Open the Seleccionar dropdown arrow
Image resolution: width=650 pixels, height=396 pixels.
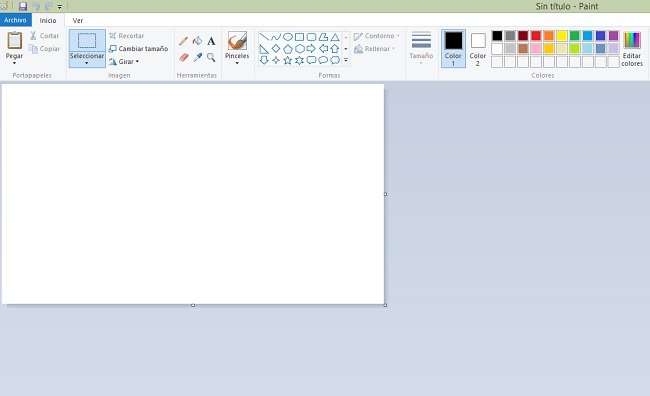(87, 63)
